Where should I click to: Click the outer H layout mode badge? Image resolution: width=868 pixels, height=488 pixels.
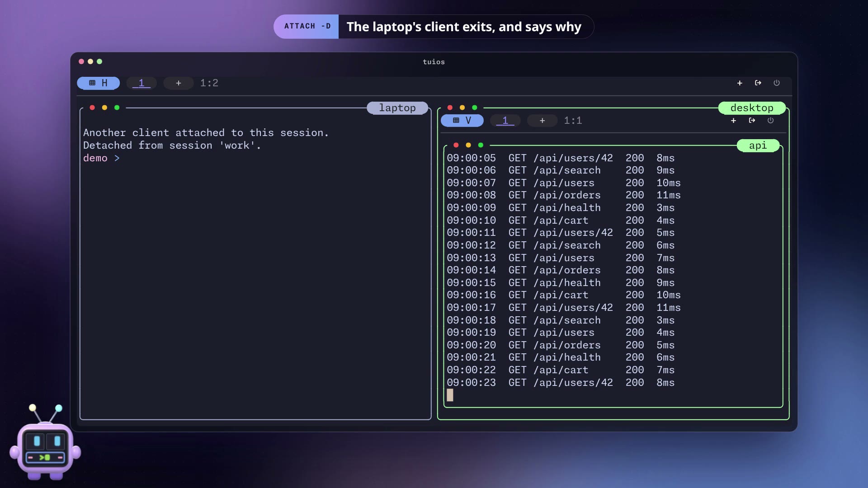tap(98, 83)
